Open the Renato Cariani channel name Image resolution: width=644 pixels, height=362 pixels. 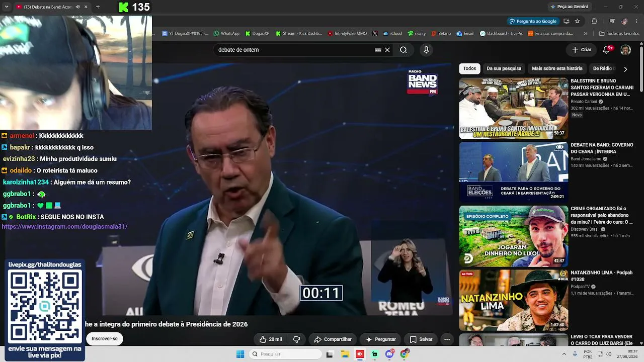(x=584, y=102)
